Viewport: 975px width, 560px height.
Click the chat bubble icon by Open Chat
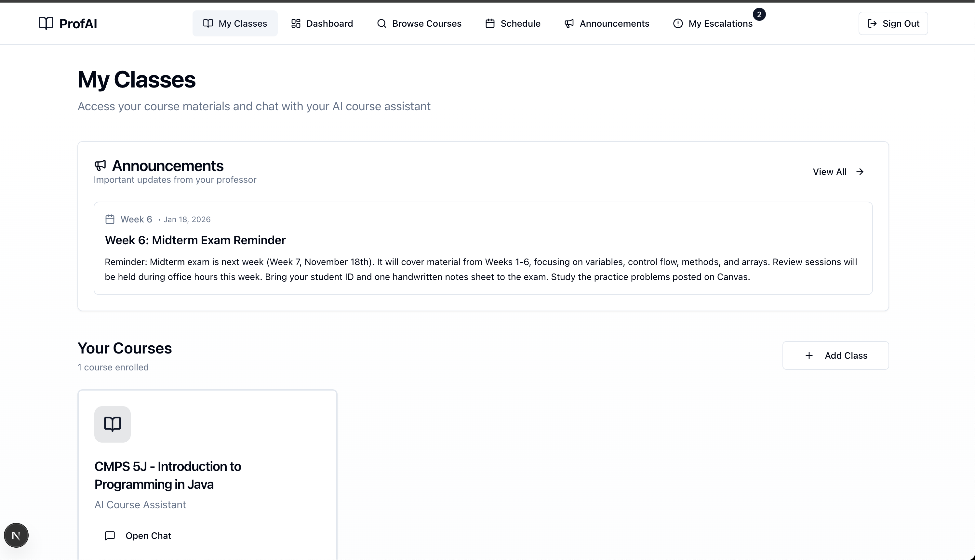pyautogui.click(x=110, y=535)
